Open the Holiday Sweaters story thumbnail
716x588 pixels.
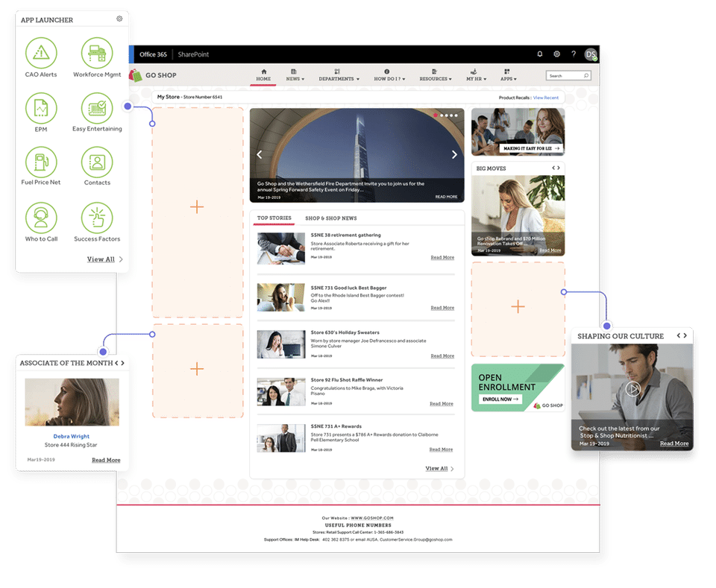point(281,344)
